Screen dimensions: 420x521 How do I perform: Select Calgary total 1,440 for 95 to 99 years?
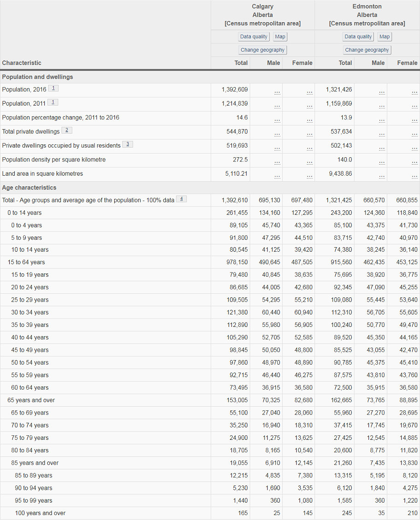tap(240, 500)
